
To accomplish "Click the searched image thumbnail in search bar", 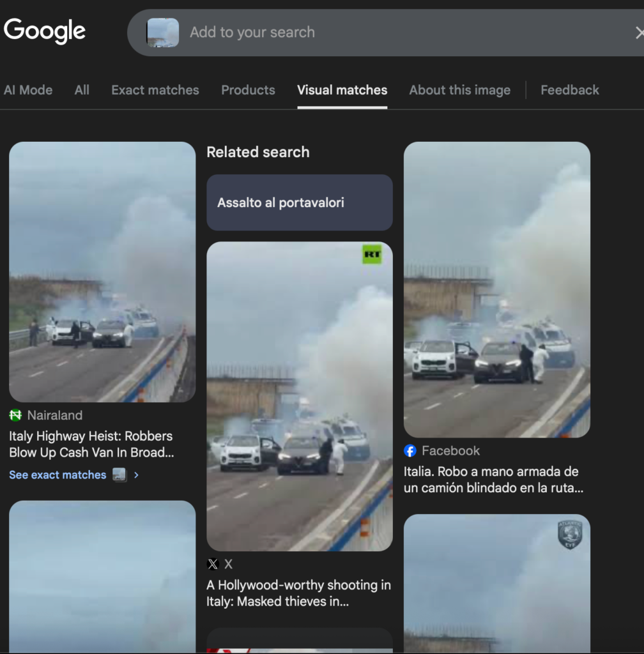I will (162, 33).
